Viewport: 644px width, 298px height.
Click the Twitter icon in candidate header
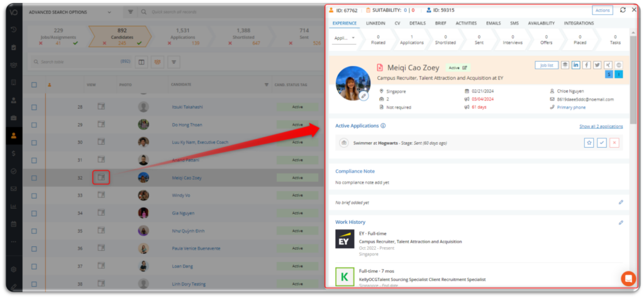pyautogui.click(x=597, y=65)
